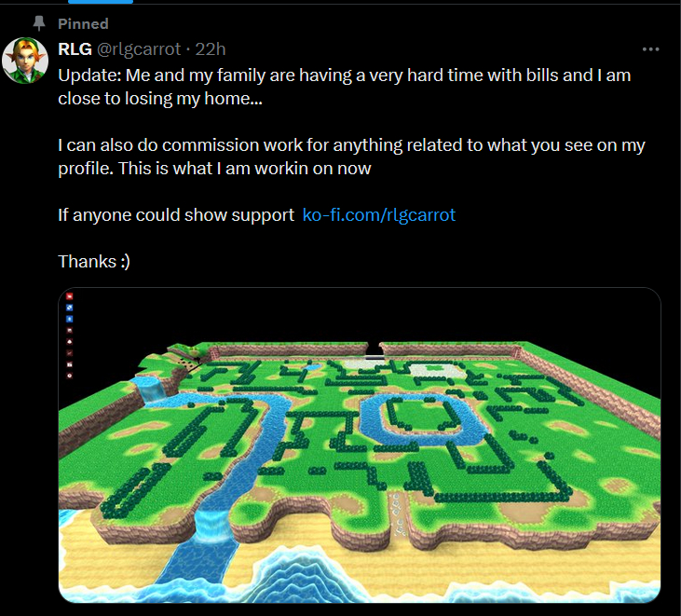Viewport: 681px width, 616px height.
Task: Click the blue active tab indicator at top
Action: click(x=101, y=2)
